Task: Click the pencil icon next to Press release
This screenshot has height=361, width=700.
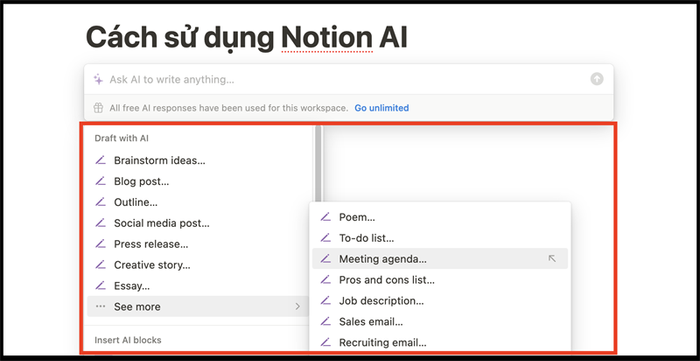Action: point(100,244)
